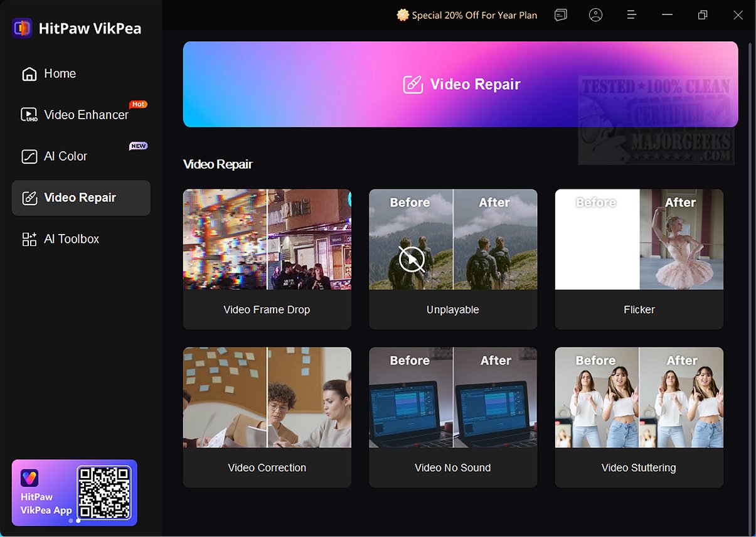Click the AI Color curve icon
This screenshot has height=537, width=756.
click(x=29, y=156)
